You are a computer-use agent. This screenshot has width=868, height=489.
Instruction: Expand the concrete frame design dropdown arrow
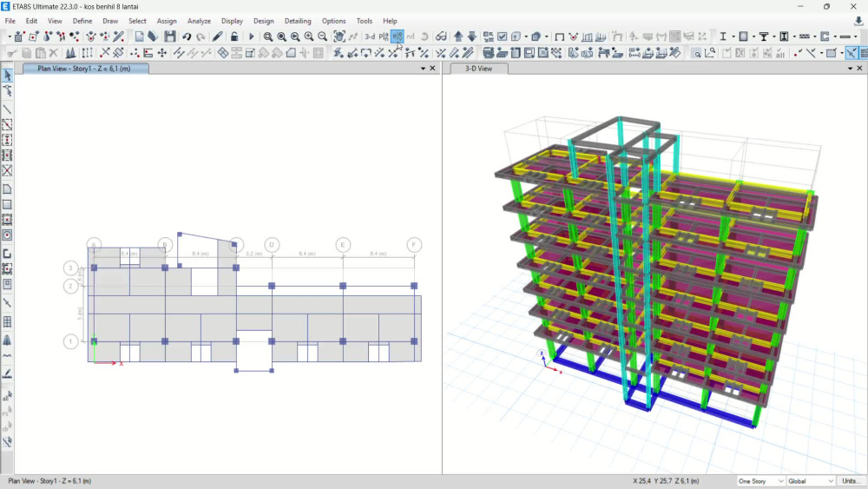753,36
